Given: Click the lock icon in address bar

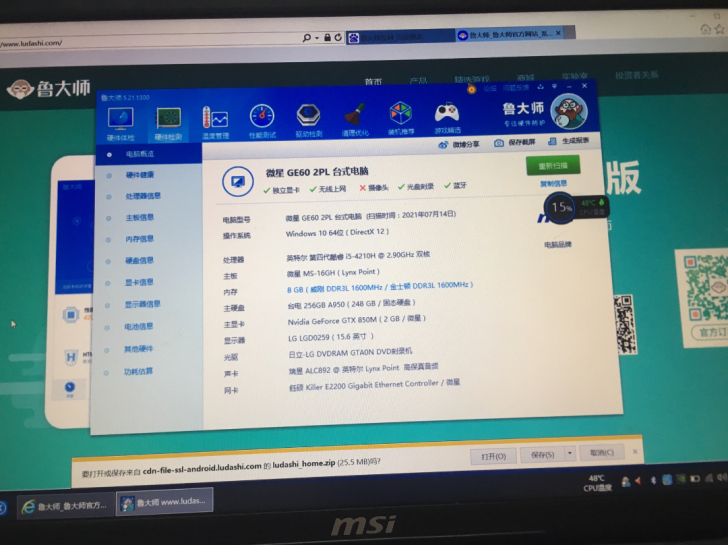Looking at the screenshot, I should point(327,37).
